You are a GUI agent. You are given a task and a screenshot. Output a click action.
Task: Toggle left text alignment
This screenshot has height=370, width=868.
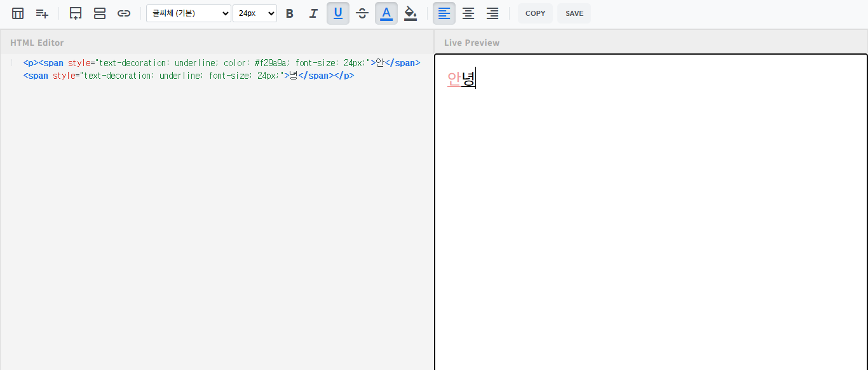tap(444, 13)
